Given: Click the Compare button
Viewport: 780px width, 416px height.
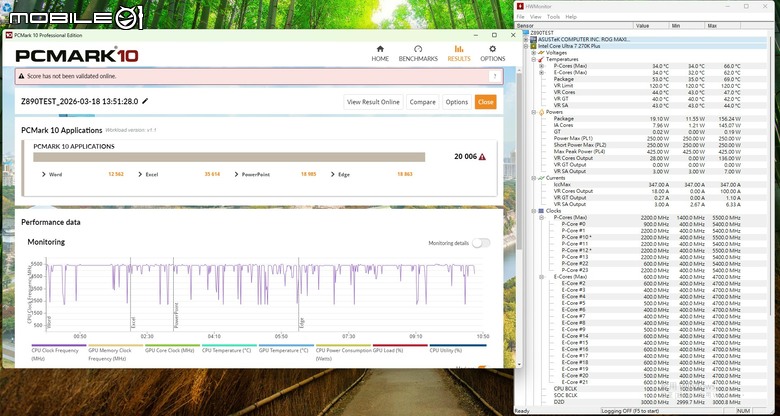Looking at the screenshot, I should tap(422, 102).
